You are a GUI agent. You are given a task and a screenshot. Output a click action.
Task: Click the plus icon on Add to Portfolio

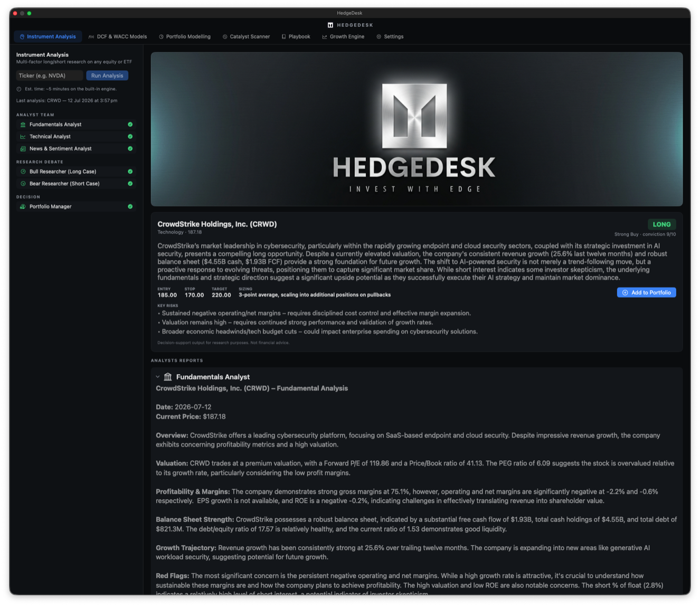click(625, 292)
